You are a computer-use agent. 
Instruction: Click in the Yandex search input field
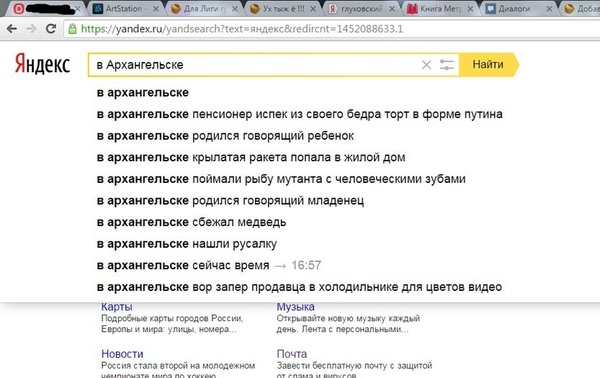254,65
